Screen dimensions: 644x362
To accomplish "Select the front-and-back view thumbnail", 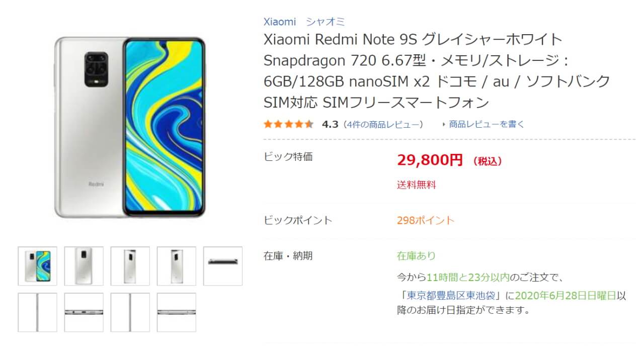I will (x=38, y=266).
